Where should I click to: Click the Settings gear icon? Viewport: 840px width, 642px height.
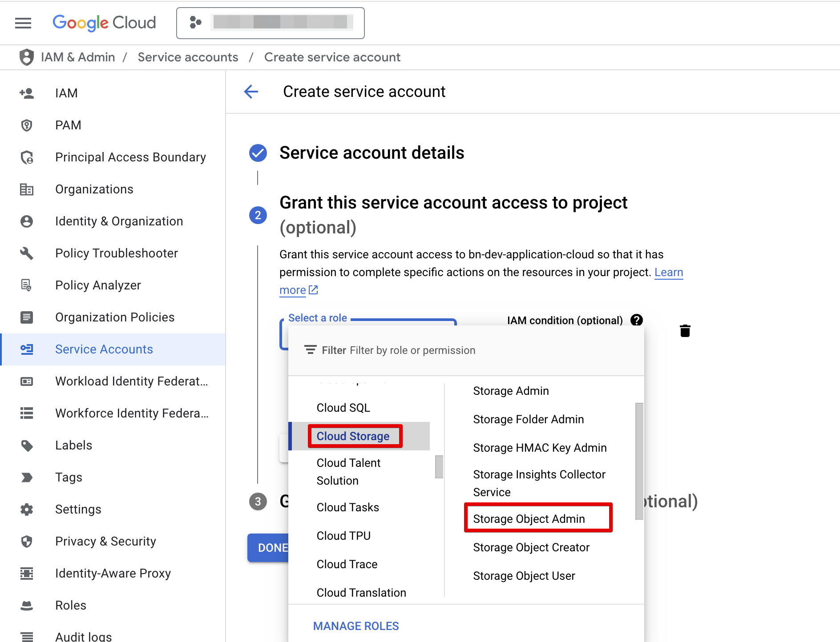(27, 509)
